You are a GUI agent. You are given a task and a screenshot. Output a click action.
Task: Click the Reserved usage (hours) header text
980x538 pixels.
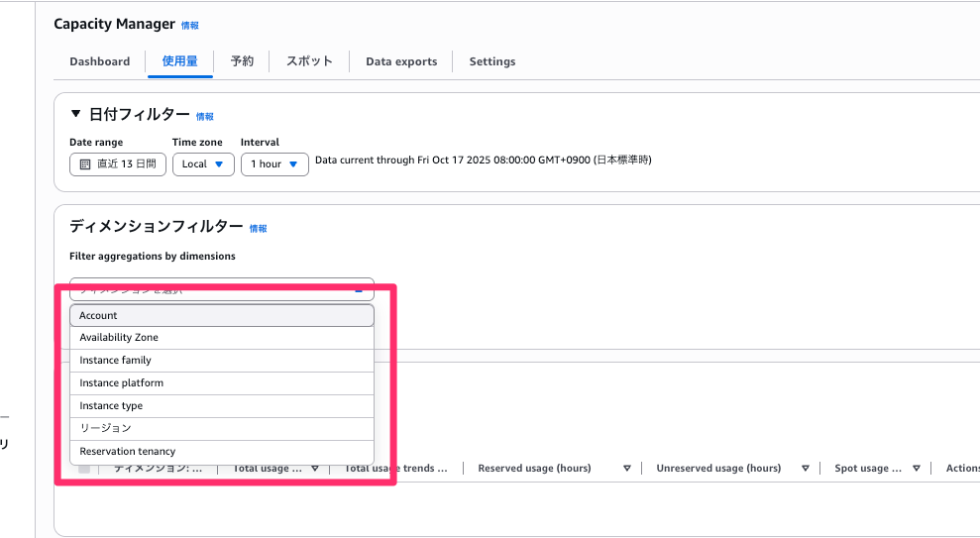point(534,468)
